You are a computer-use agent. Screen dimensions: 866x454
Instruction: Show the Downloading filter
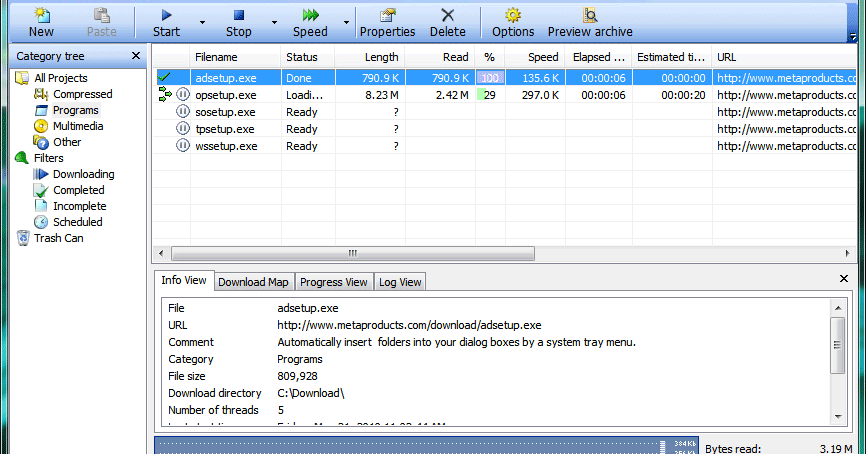coord(83,174)
